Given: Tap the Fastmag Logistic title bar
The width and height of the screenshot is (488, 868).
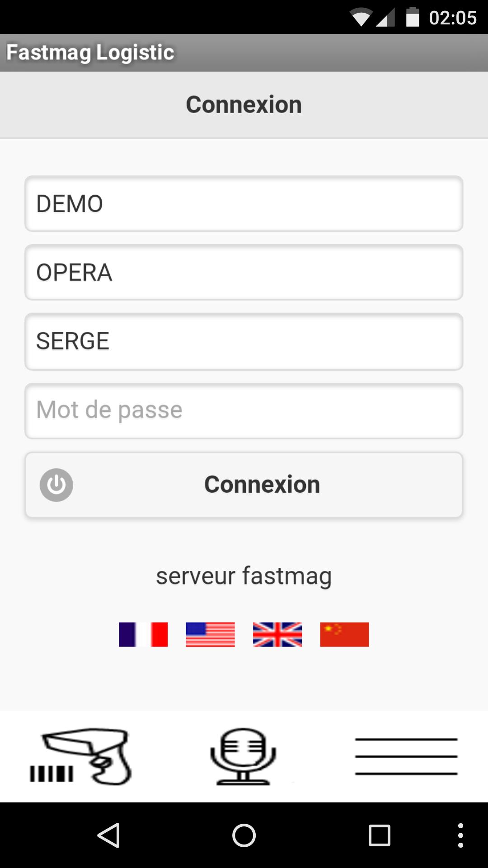Looking at the screenshot, I should click(90, 52).
